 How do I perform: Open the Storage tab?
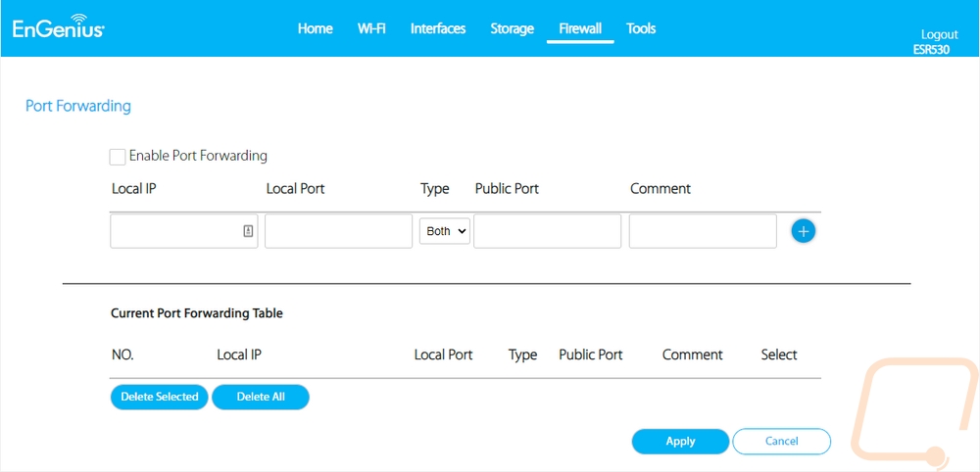(512, 28)
